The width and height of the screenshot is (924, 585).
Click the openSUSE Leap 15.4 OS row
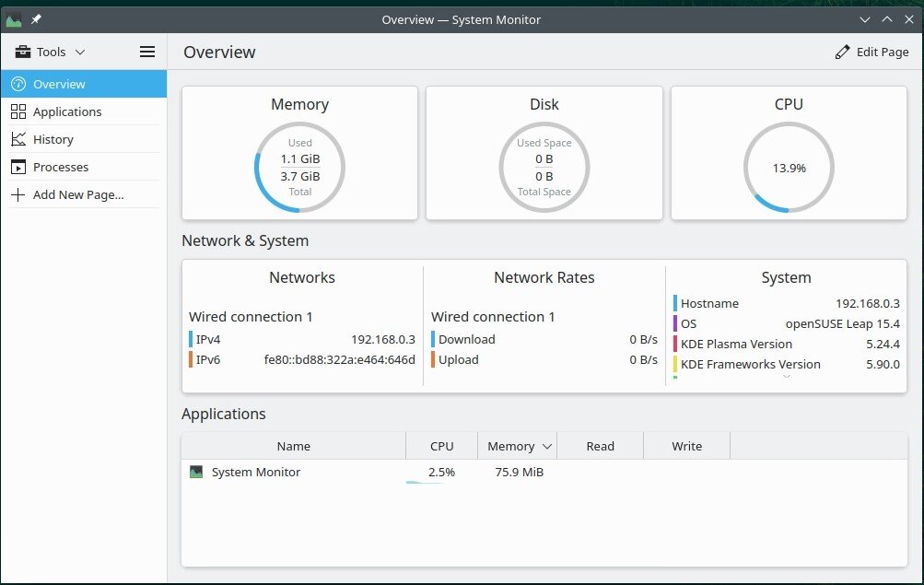pos(786,323)
